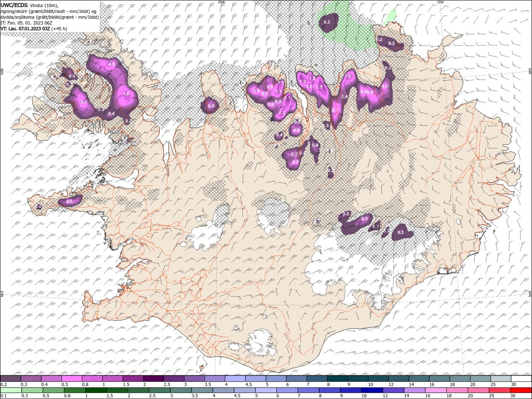Click the deep blue 10–12 rain swatch
This screenshot has height=399, width=532.
(372, 390)
